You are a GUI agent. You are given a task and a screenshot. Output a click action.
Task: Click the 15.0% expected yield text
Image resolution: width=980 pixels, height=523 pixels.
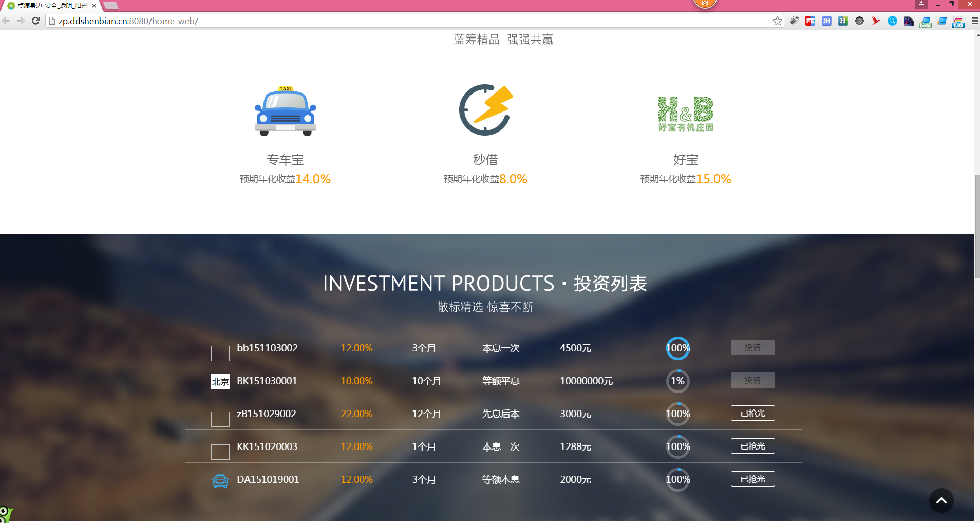(713, 179)
